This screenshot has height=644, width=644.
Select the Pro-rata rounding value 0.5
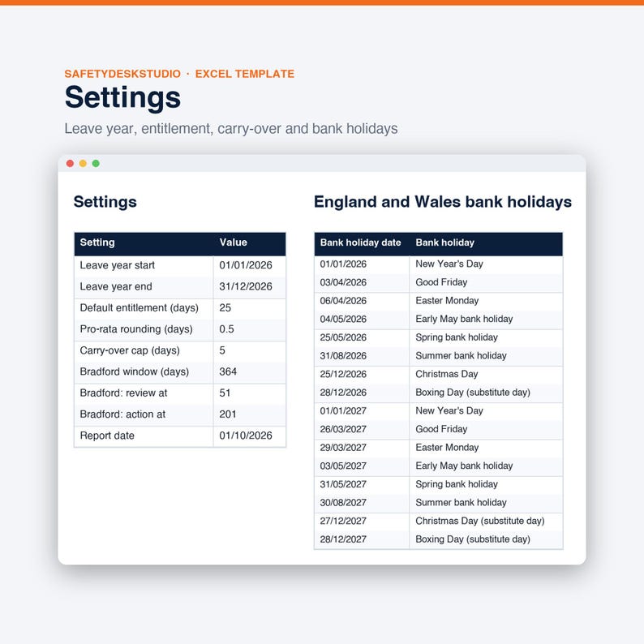[226, 329]
